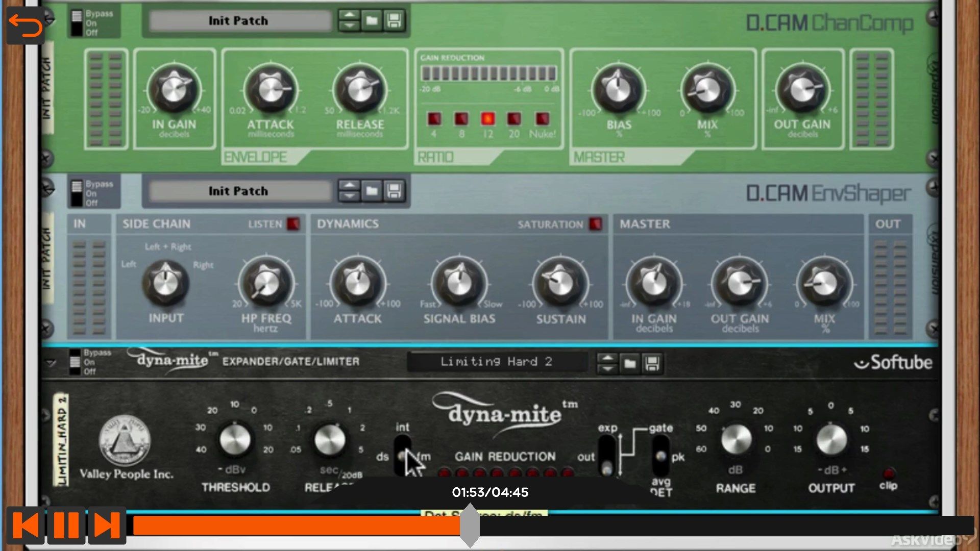
Task: Click the D.CAM ChanComp title
Action: pyautogui.click(x=829, y=23)
